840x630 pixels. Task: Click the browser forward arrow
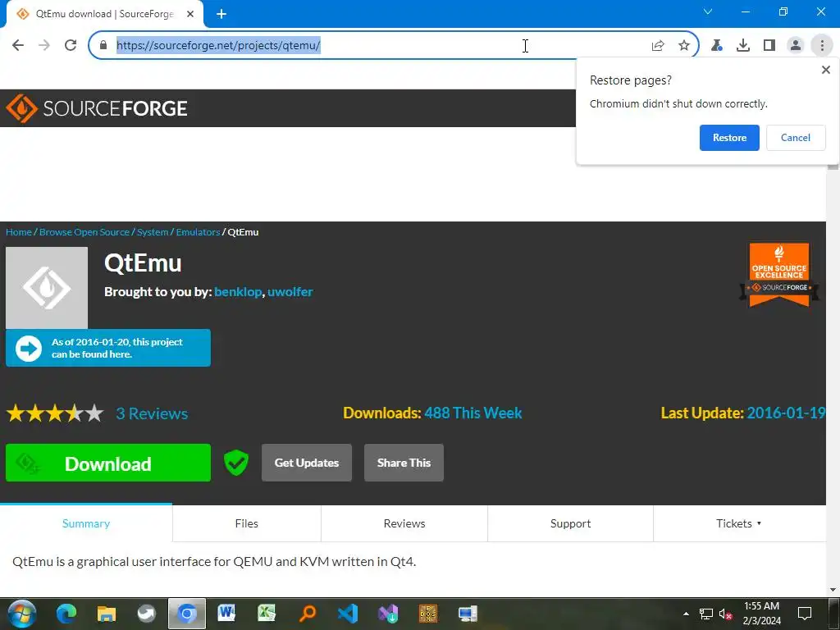(x=44, y=45)
